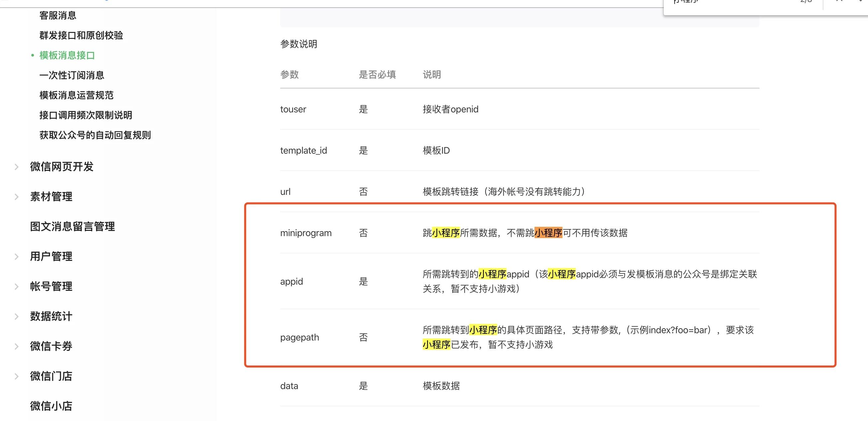Click pagepath parameter name cell
The image size is (868, 421).
coord(299,338)
